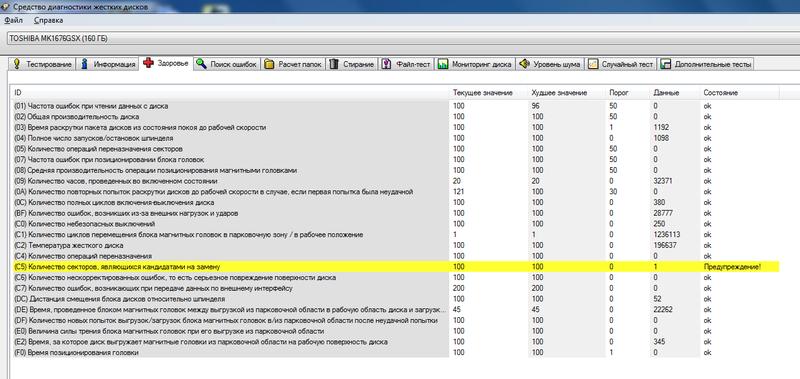Select row (F0) Время позиционирования головки
Image resolution: width=800 pixels, height=379 pixels.
coord(395,352)
